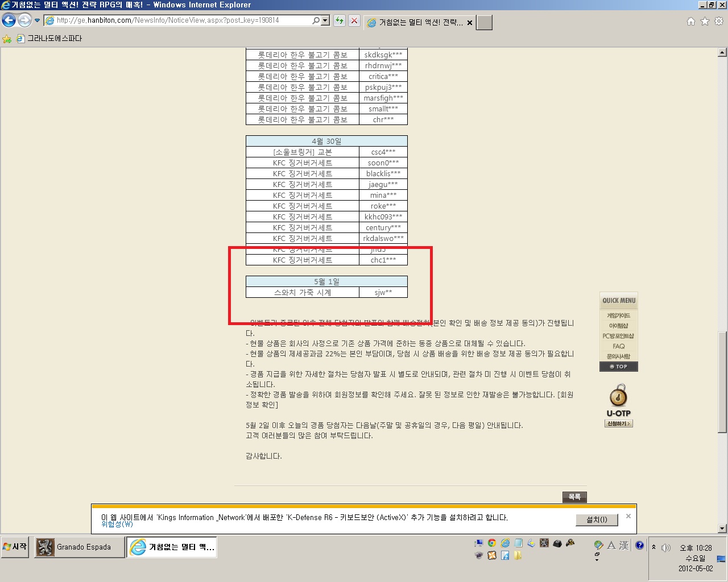Click the 목록 list button
728x582 pixels.
coord(574,497)
